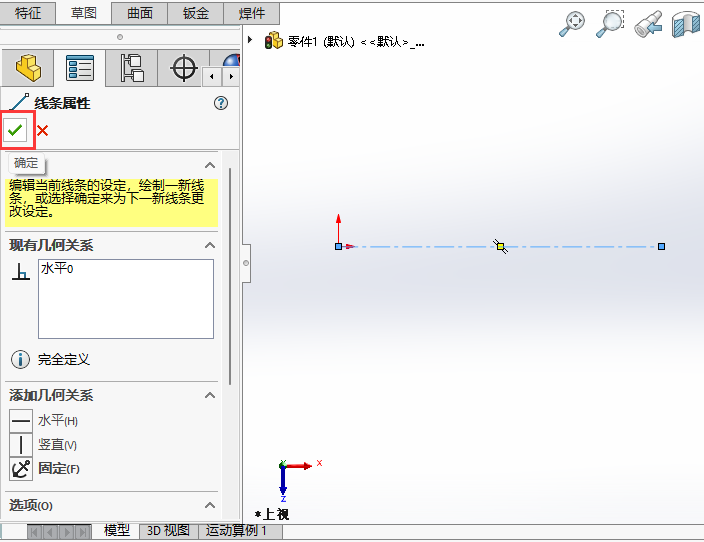Viewport: 704px width, 542px height.
Task: Open the 钣金 tab
Action: click(x=196, y=13)
